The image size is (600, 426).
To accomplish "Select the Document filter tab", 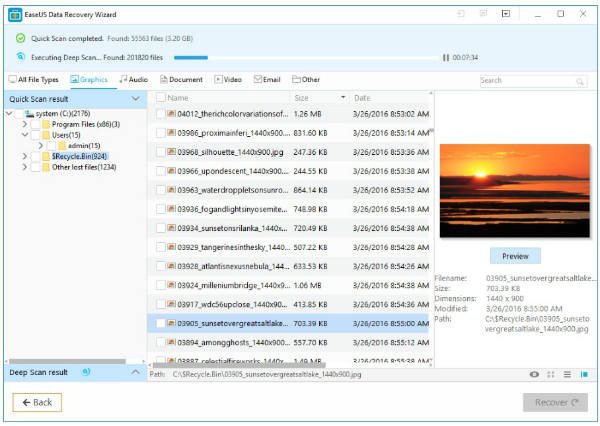I will pos(181,80).
